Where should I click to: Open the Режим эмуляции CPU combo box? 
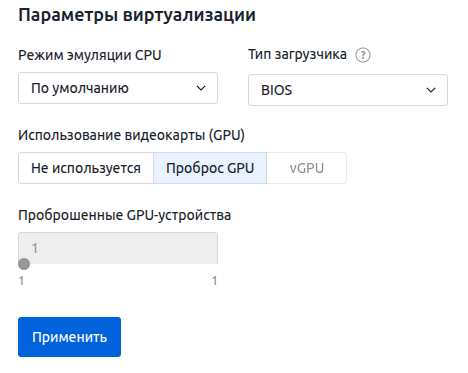pos(118,88)
